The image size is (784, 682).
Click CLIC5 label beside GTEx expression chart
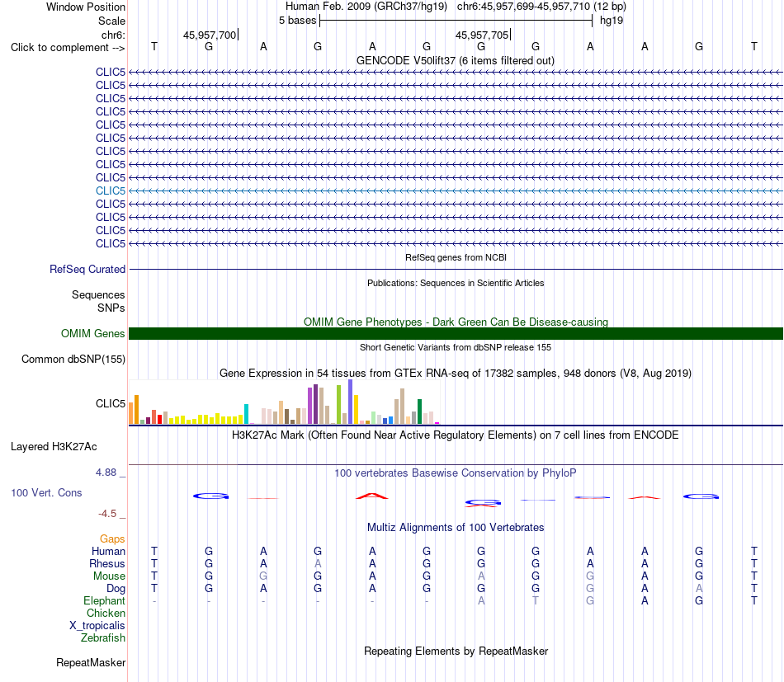click(x=111, y=403)
